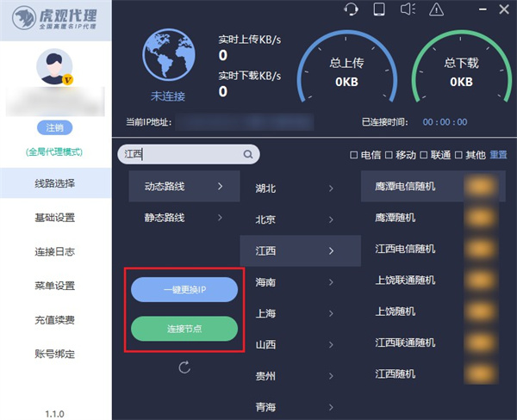Select the 上饶联通随机 node
517x420 pixels.
coord(433,280)
